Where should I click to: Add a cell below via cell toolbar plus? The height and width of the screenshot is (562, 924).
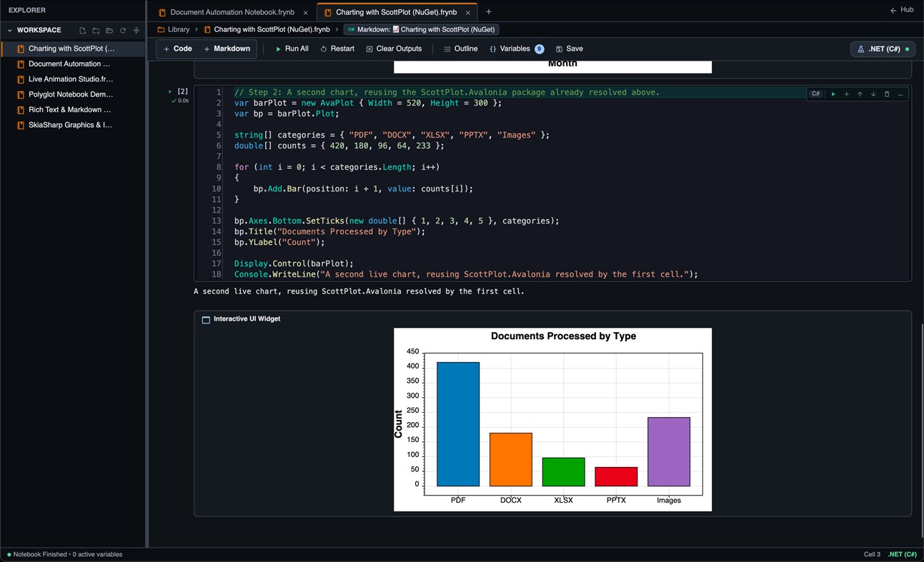847,94
